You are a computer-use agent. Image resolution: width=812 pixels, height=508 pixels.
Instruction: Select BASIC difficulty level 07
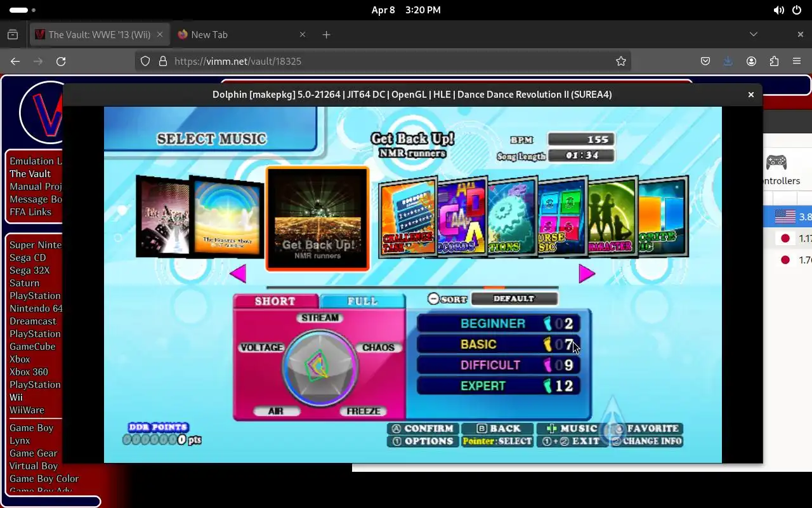(x=498, y=344)
